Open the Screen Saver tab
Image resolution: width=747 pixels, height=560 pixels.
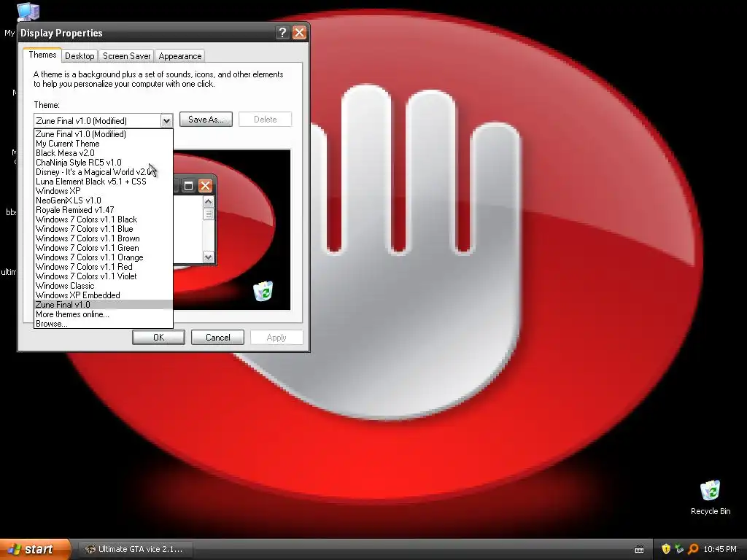click(126, 55)
